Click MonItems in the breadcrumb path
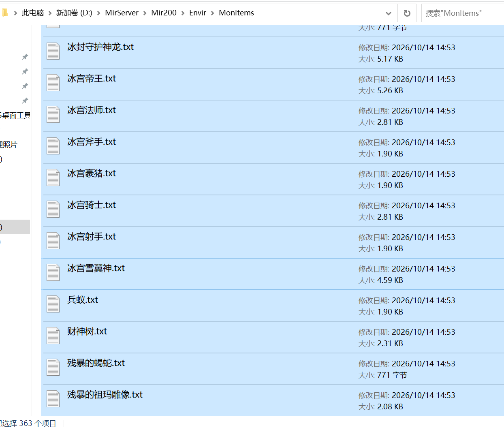 point(236,13)
